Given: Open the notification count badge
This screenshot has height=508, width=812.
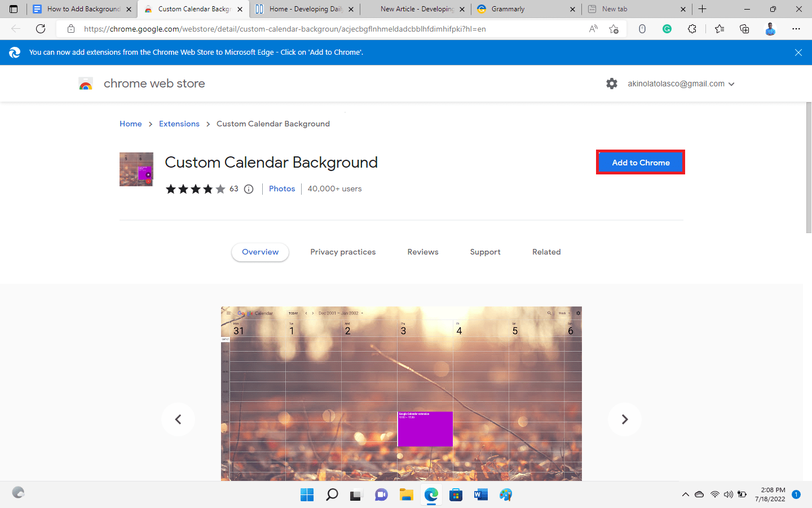Looking at the screenshot, I should 796,494.
